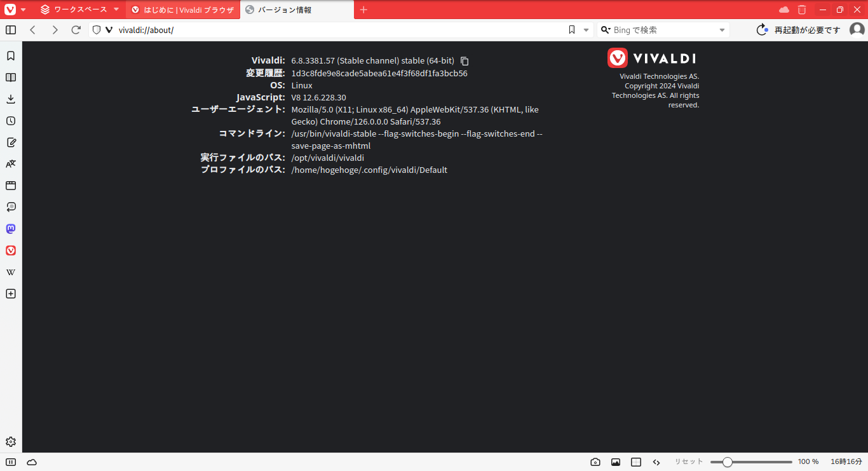Image resolution: width=868 pixels, height=471 pixels.
Task: Toggle images and animations loading
Action: [616, 462]
